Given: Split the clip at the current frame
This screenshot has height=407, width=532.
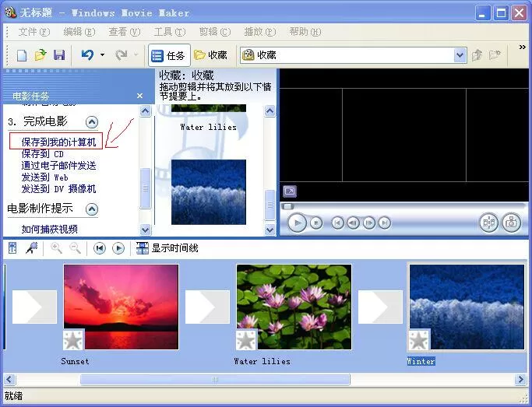Looking at the screenshot, I should coord(488,223).
